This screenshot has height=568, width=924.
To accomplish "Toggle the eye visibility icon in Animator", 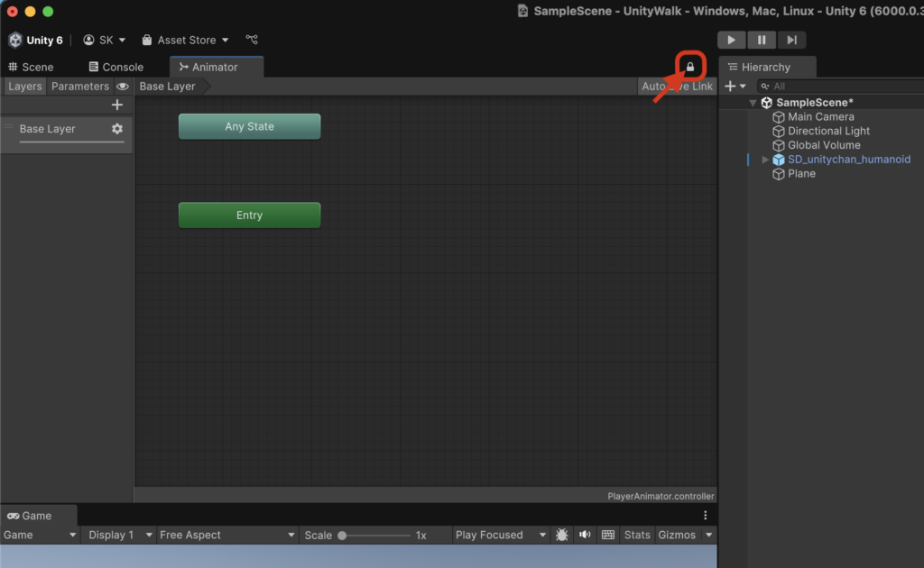I will click(x=123, y=86).
